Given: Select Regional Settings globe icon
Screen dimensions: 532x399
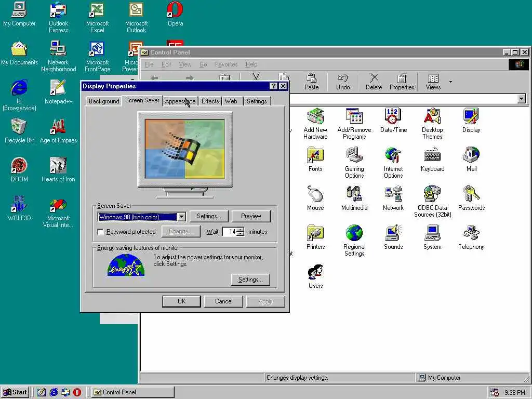Looking at the screenshot, I should (354, 241).
